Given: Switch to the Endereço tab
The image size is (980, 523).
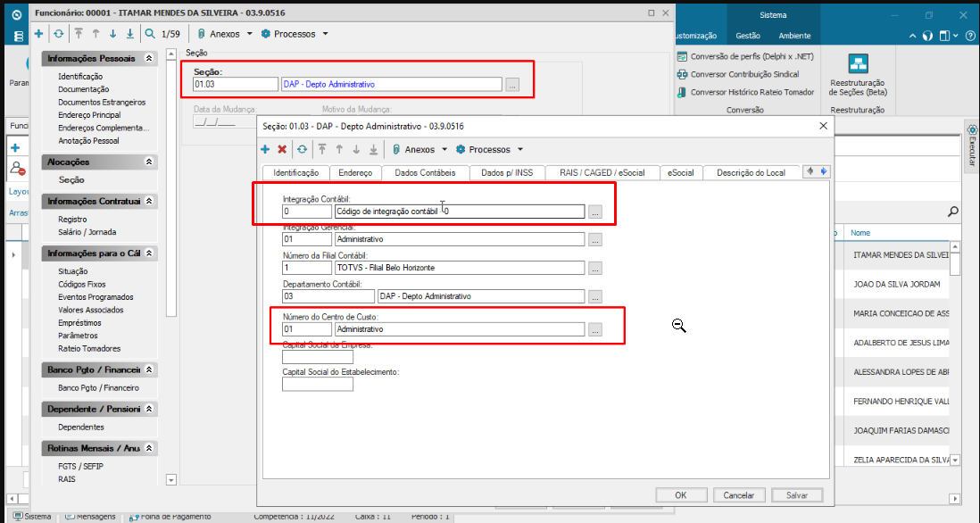Looking at the screenshot, I should coord(355,172).
